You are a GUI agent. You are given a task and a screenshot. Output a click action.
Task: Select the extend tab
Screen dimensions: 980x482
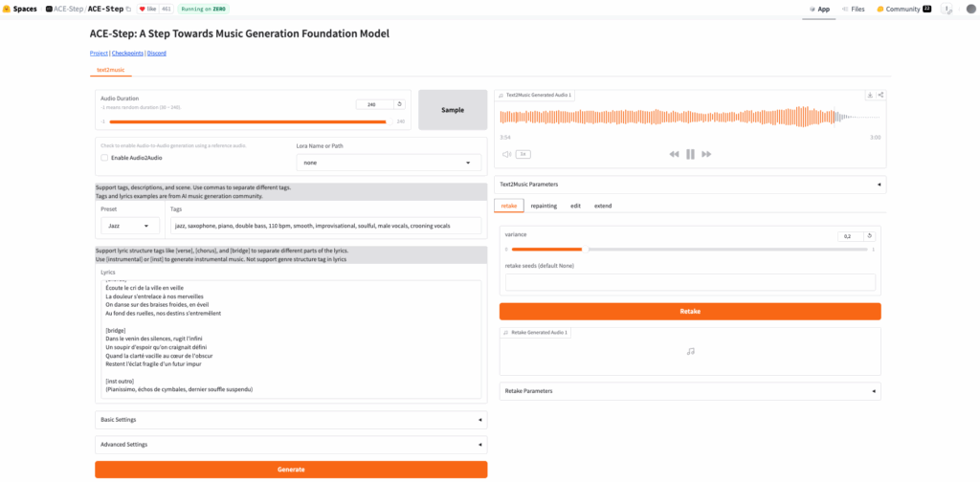tap(603, 206)
